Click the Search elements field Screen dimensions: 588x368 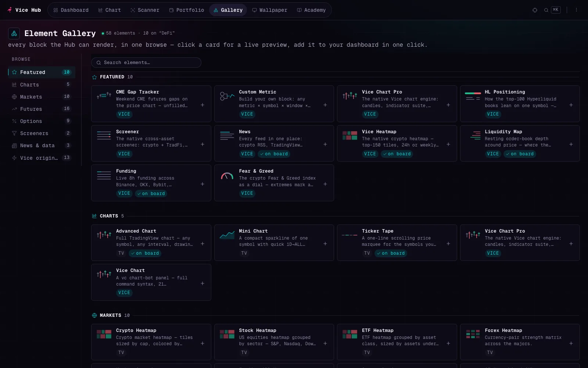pyautogui.click(x=146, y=63)
